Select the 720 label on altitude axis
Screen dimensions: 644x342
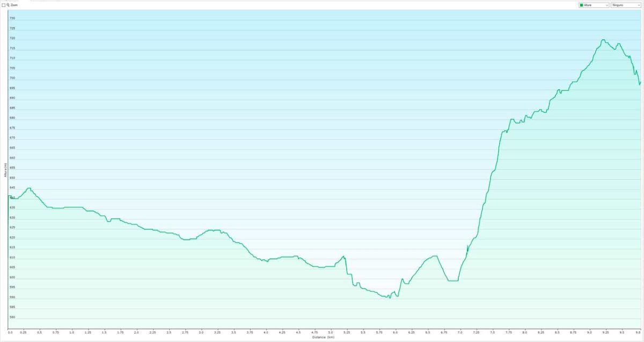pos(12,38)
